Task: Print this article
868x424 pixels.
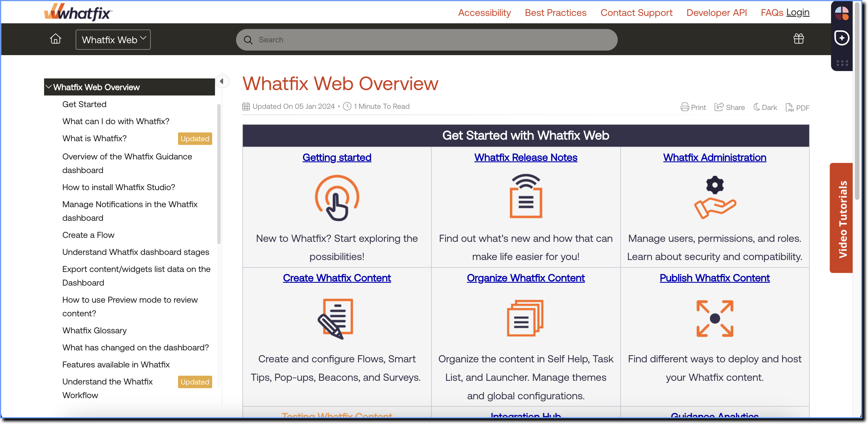Action: pos(693,107)
